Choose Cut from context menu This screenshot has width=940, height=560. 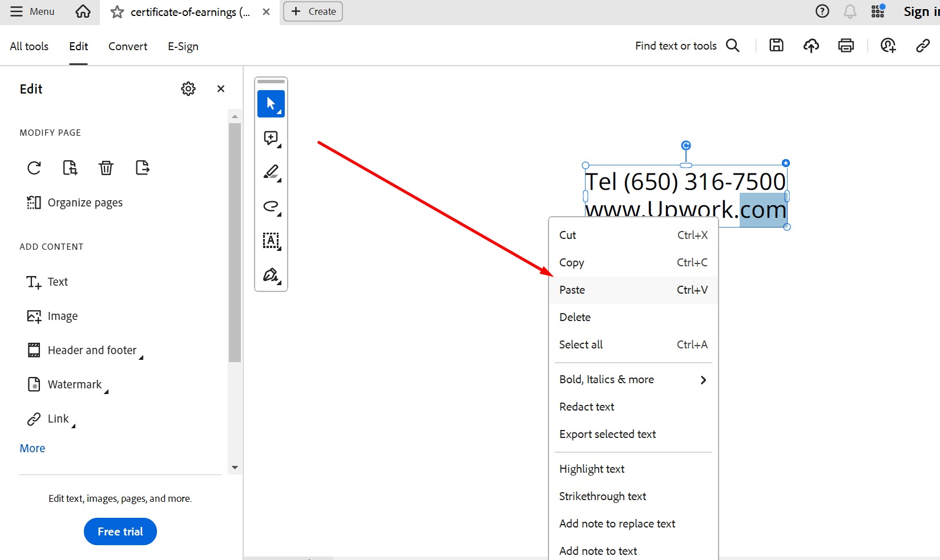(634, 235)
